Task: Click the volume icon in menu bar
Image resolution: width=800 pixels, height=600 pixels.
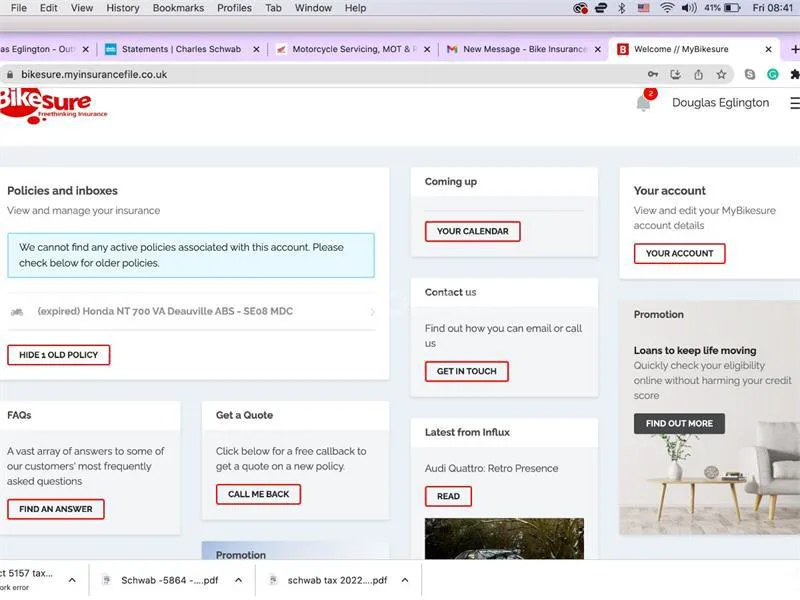Action: pos(689,8)
